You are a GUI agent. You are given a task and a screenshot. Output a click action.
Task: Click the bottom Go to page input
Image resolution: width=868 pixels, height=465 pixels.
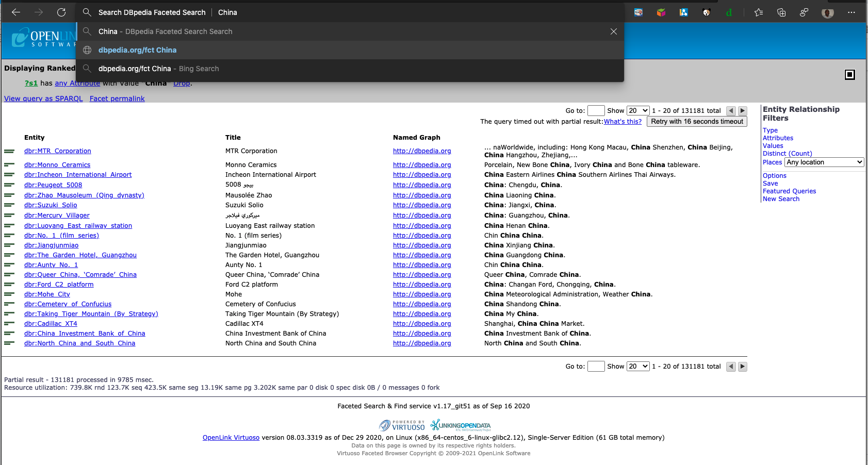[x=596, y=367]
